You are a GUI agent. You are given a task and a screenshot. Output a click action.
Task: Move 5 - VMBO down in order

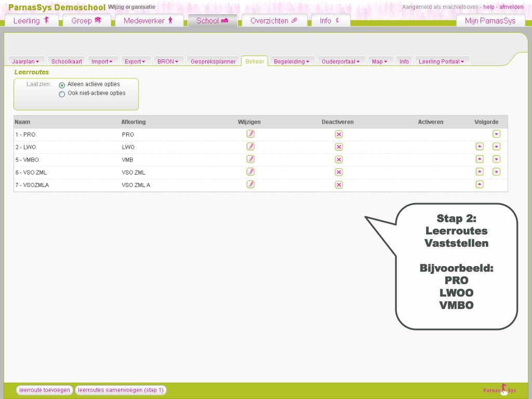(x=496, y=159)
